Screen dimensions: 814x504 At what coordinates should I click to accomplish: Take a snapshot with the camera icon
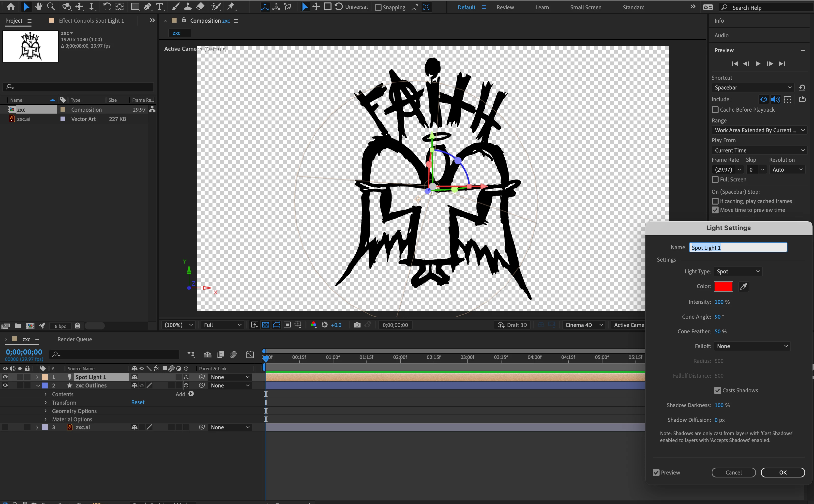(357, 325)
